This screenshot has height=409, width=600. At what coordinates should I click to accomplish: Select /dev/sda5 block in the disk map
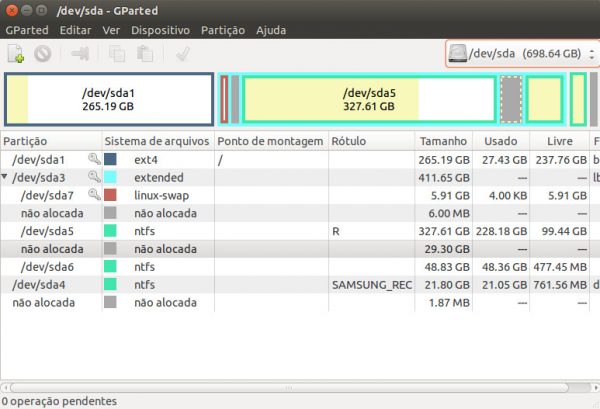369,99
